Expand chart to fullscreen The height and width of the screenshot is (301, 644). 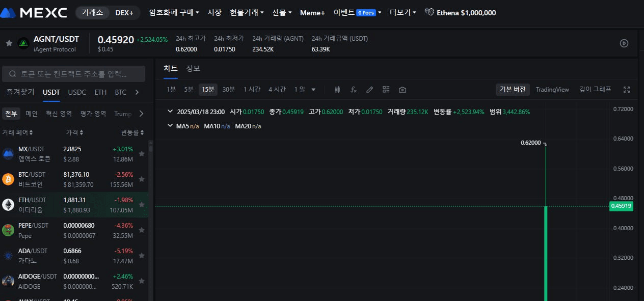627,90
